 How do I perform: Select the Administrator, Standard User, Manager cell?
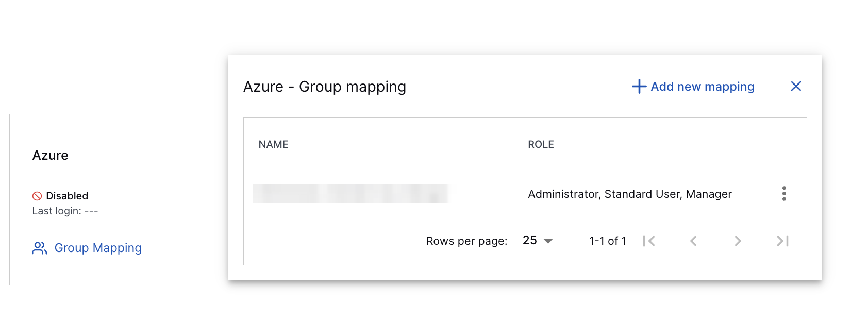630,194
